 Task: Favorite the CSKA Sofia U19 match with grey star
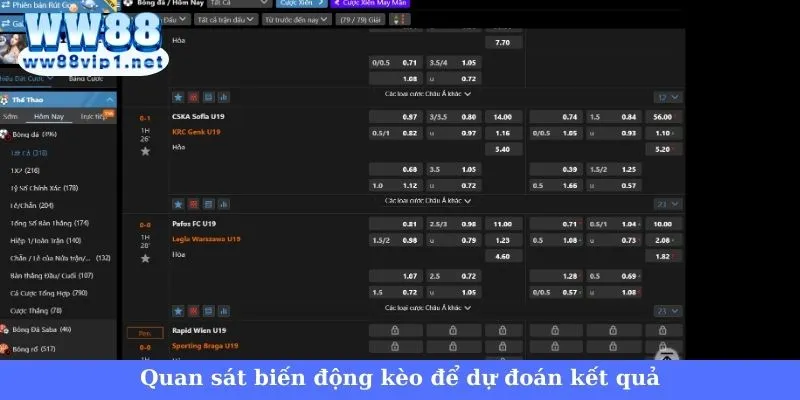click(145, 152)
